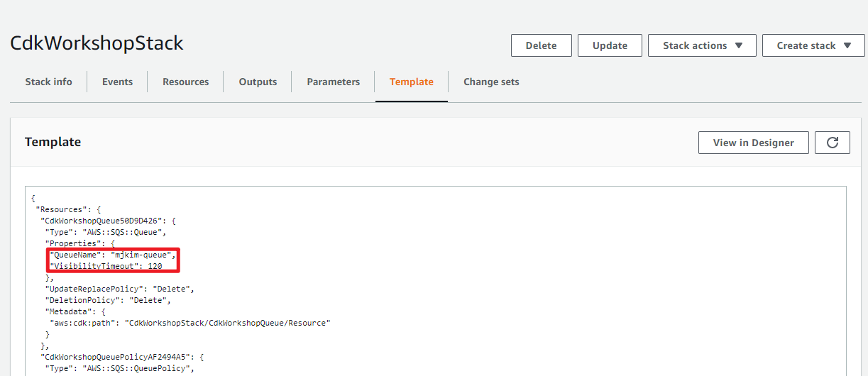This screenshot has height=376, width=868.
Task: Click the Delete stack button
Action: coord(541,45)
